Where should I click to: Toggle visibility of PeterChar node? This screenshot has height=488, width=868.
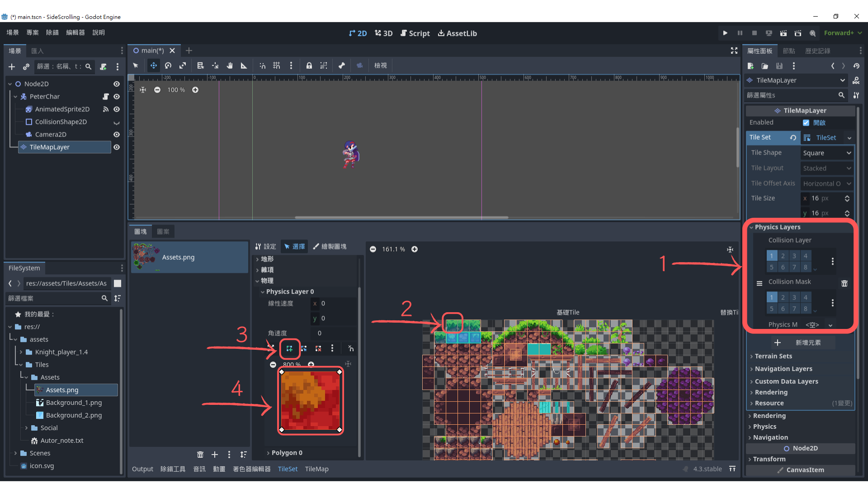(117, 97)
